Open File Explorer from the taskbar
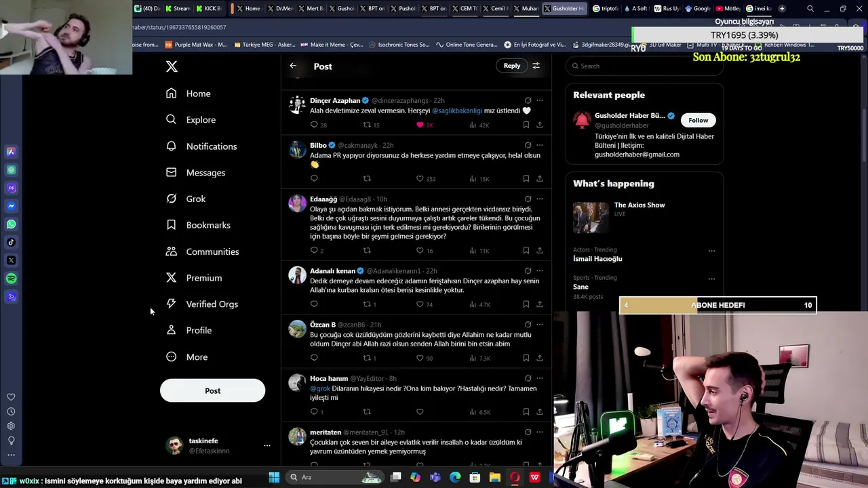 point(495,477)
